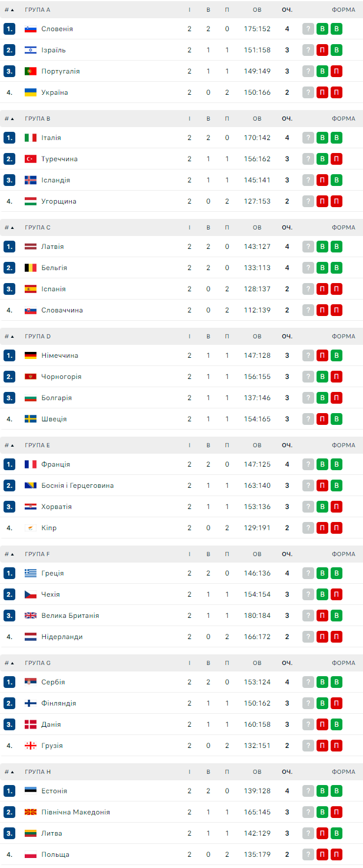Open the Португалія team page
Viewport: 363px width, 868px height.
(x=61, y=71)
